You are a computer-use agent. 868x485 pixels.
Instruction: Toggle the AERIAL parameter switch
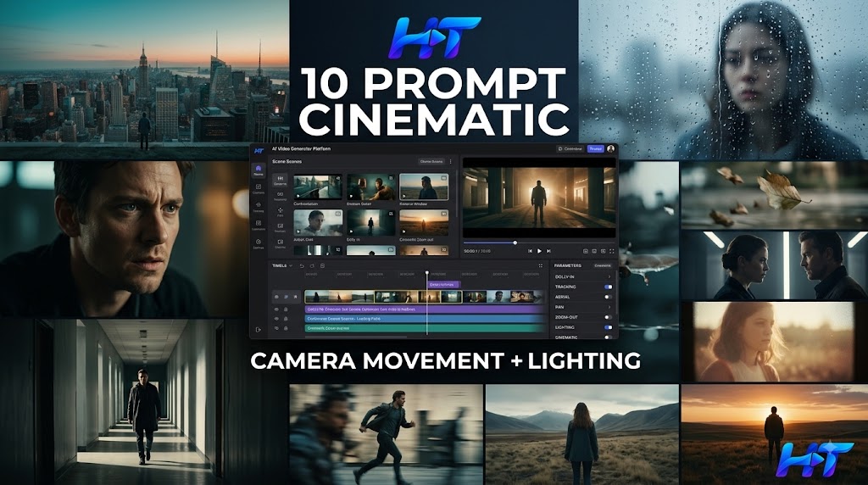click(608, 297)
